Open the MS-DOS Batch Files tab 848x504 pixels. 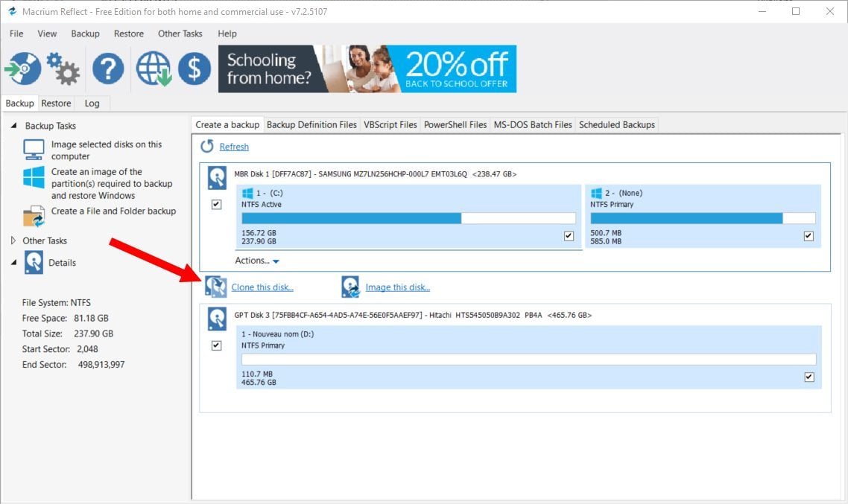click(533, 125)
